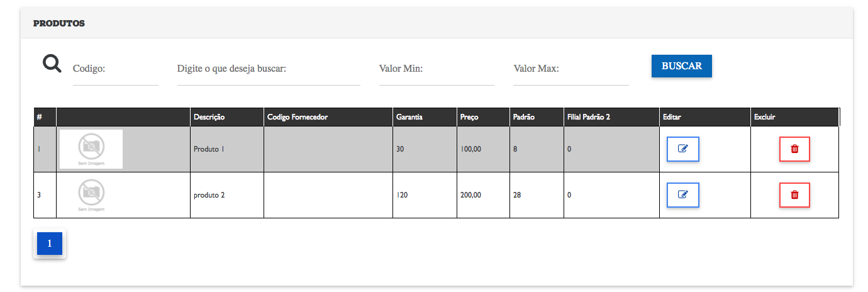Edit produto 2 using pencil icon
Viewport: 868px width, 292px height.
point(682,195)
